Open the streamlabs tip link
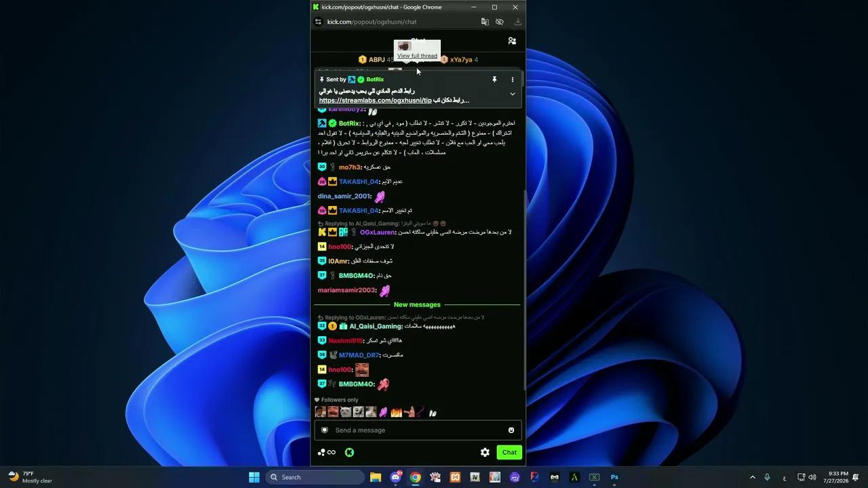 (375, 100)
